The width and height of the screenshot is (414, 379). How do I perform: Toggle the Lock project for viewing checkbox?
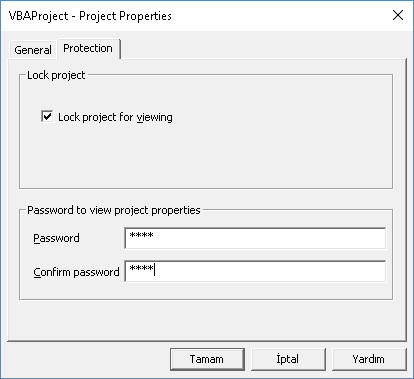pos(47,116)
